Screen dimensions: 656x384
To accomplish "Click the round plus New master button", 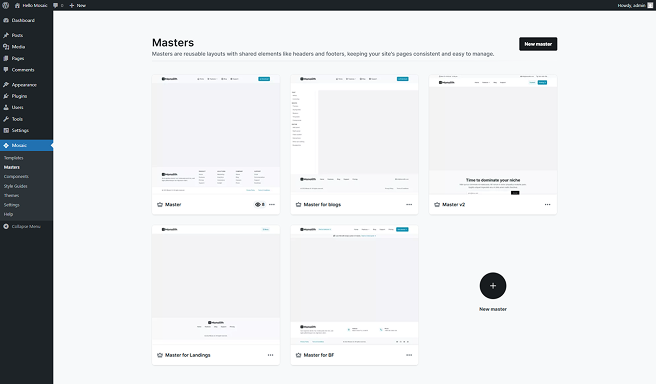I will [493, 286].
